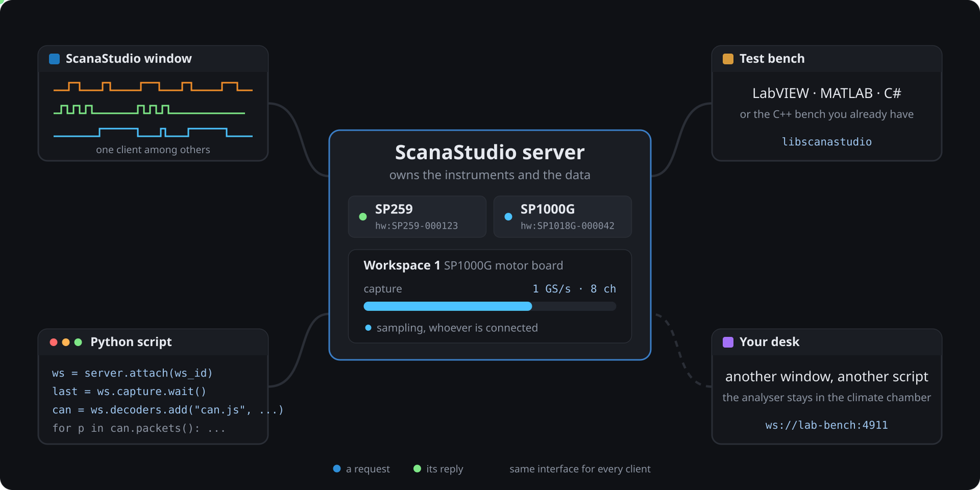Click the 'hw:SP259-000123' serial text

pos(417,226)
